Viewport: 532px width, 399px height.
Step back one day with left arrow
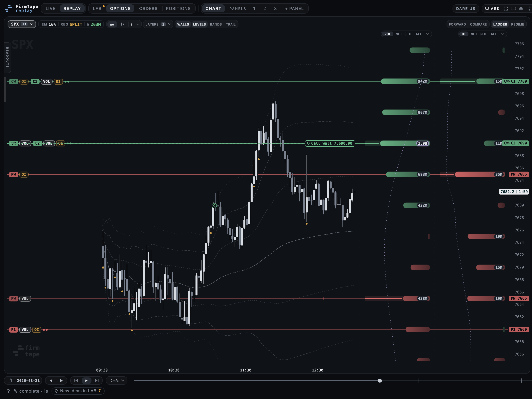click(51, 380)
